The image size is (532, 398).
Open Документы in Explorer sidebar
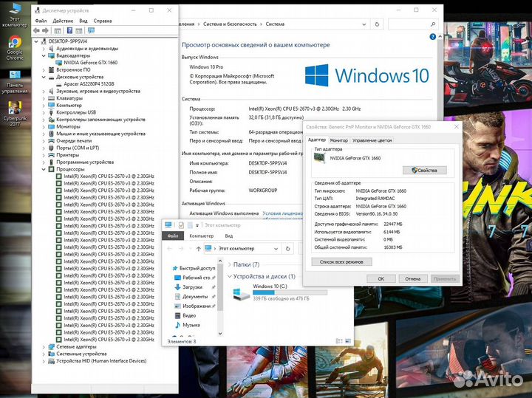(195, 297)
